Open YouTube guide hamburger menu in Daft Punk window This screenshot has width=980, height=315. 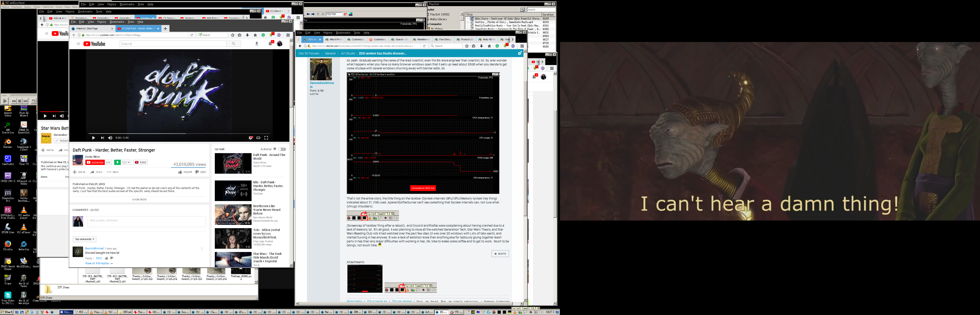(78, 44)
